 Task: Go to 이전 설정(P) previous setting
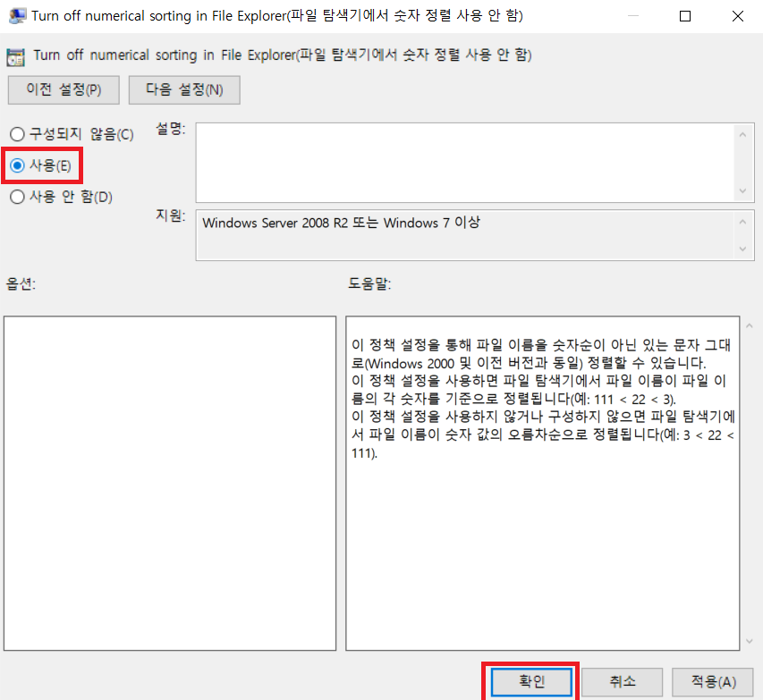tap(64, 90)
